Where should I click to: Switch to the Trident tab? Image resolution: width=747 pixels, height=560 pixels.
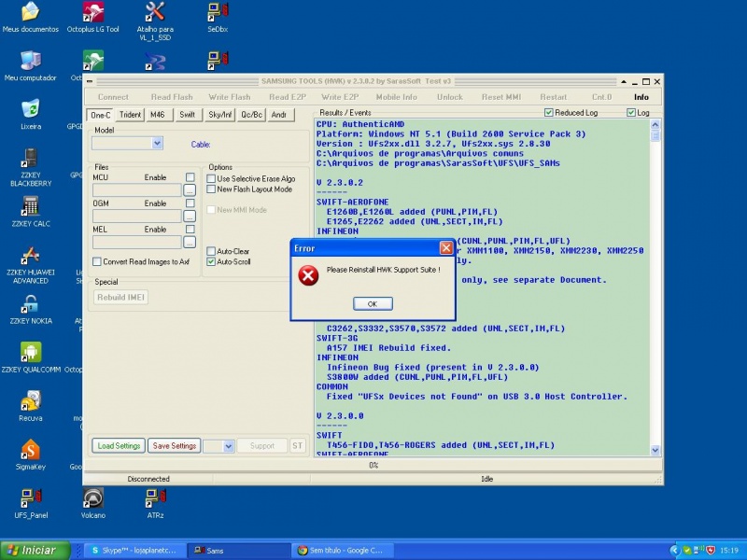(130, 115)
